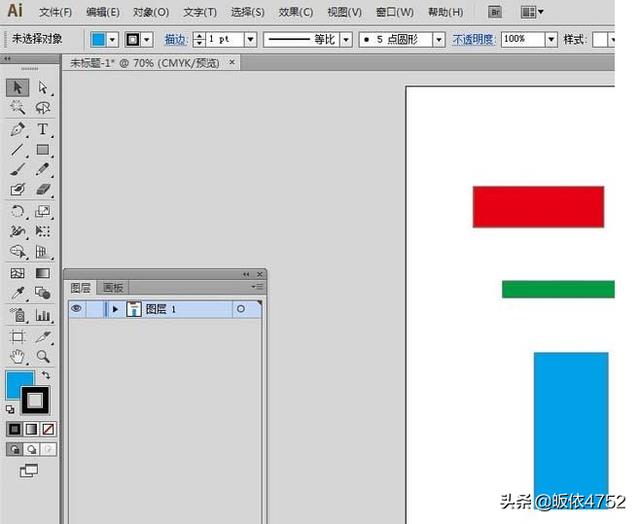Select the Rotate tool
The width and height of the screenshot is (640, 524).
pyautogui.click(x=17, y=211)
